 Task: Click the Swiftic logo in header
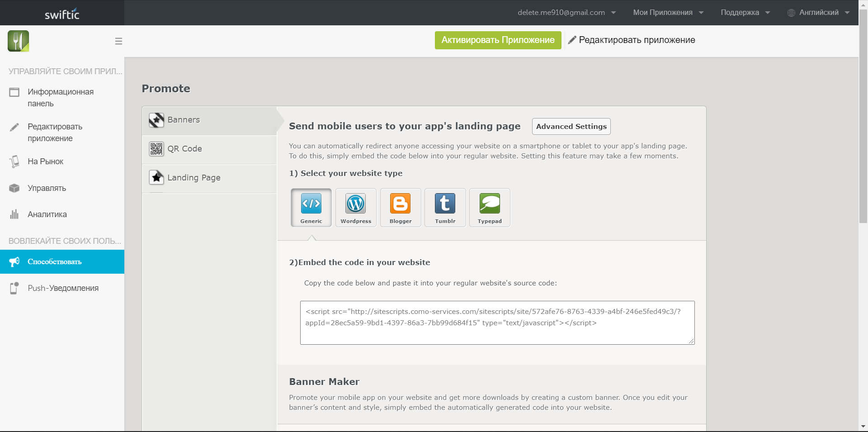62,14
